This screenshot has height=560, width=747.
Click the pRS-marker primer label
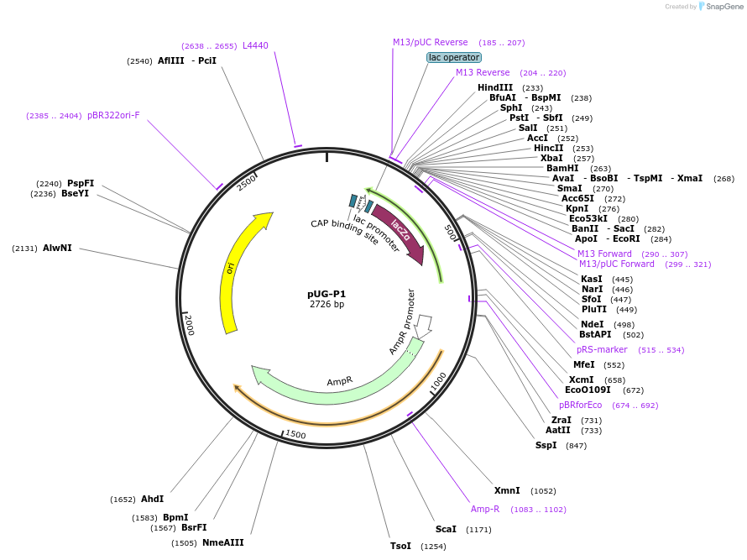[x=602, y=349]
